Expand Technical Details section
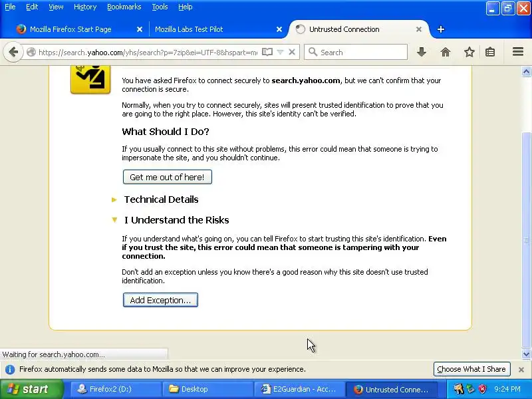 coord(114,200)
